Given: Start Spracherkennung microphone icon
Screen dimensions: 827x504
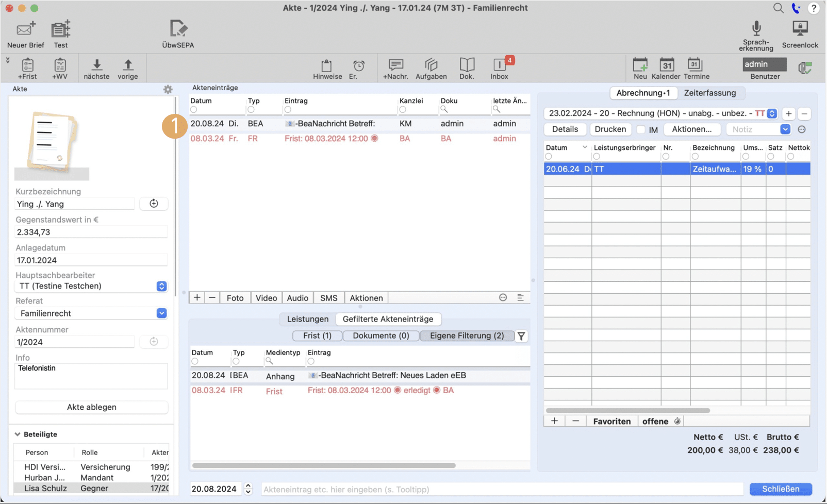Looking at the screenshot, I should 756,28.
